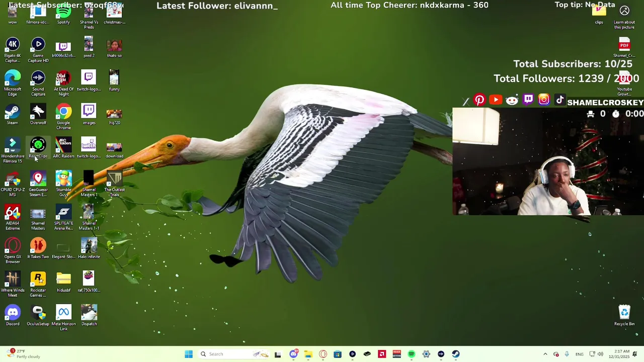Select Shamel Masters 1-1 file
Viewport: 644px width, 362px height.
[89, 218]
